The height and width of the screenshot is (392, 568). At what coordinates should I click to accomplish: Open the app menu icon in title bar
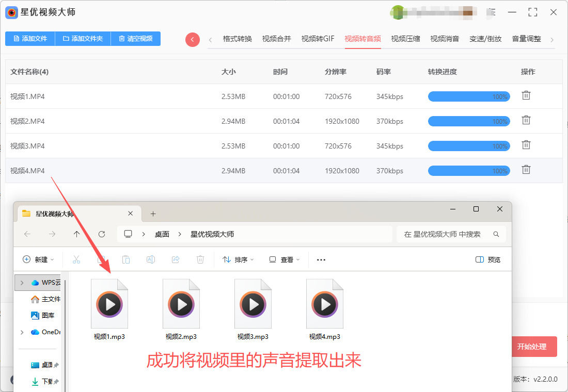(492, 12)
